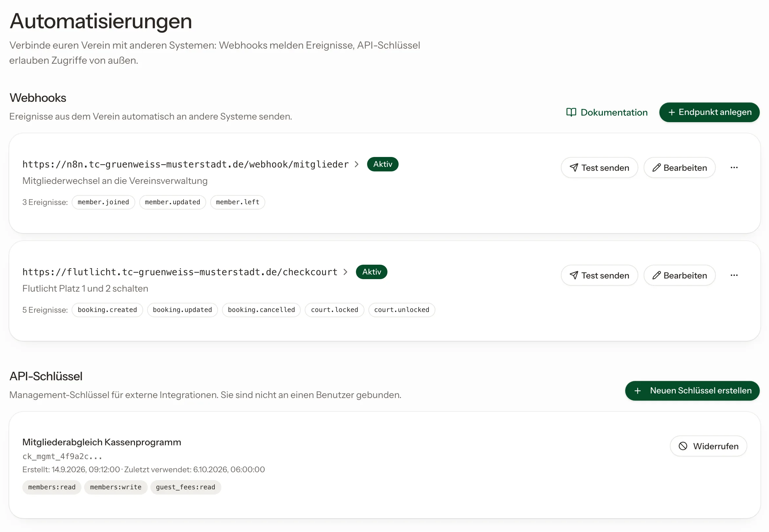Image resolution: width=769 pixels, height=532 pixels.
Task: Click Endpunkt anlegen button
Action: [709, 112]
